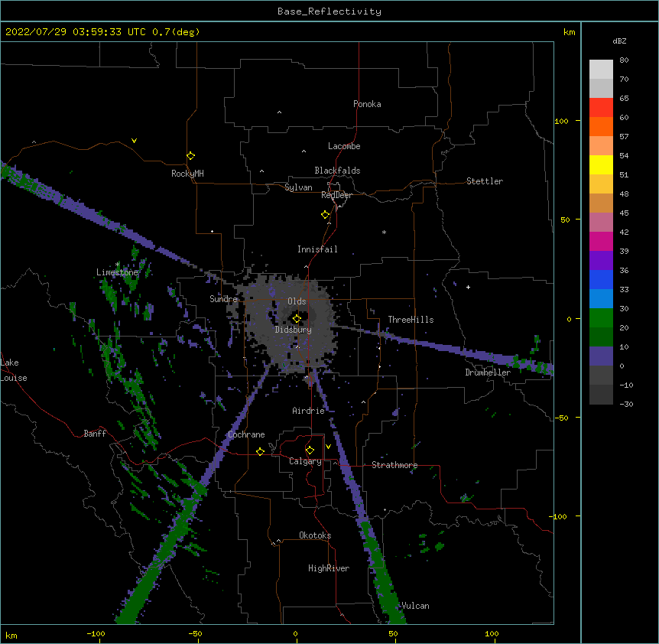
Task: Click the white plus marker north of Drumheller
Action: [x=468, y=287]
